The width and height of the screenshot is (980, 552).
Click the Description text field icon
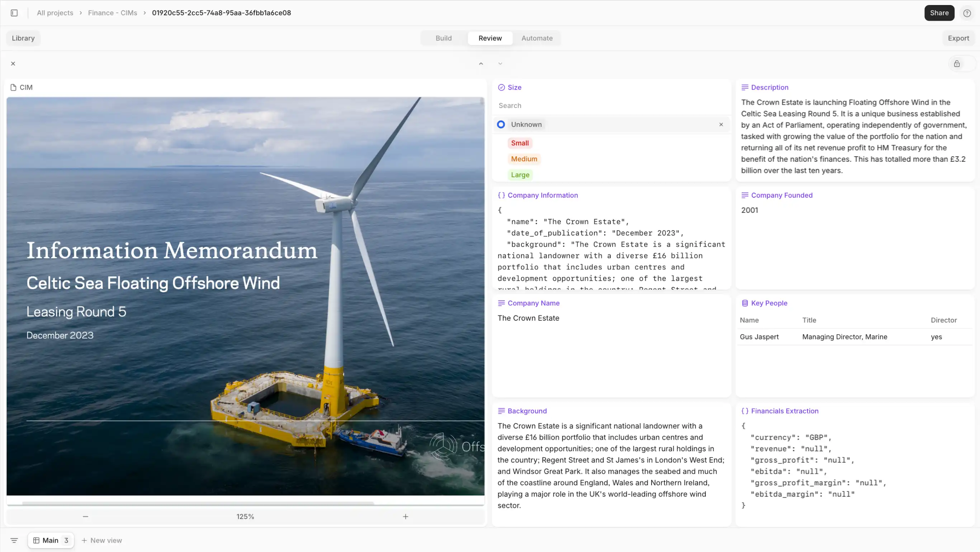745,88
